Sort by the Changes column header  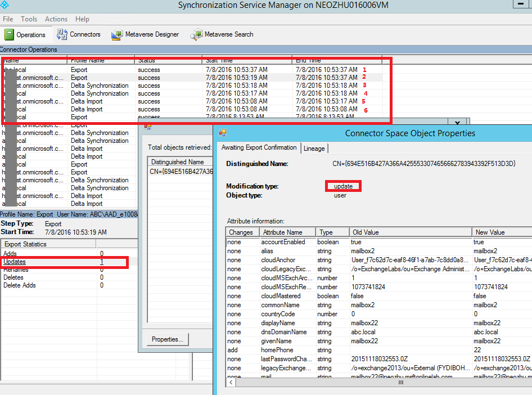[242, 232]
